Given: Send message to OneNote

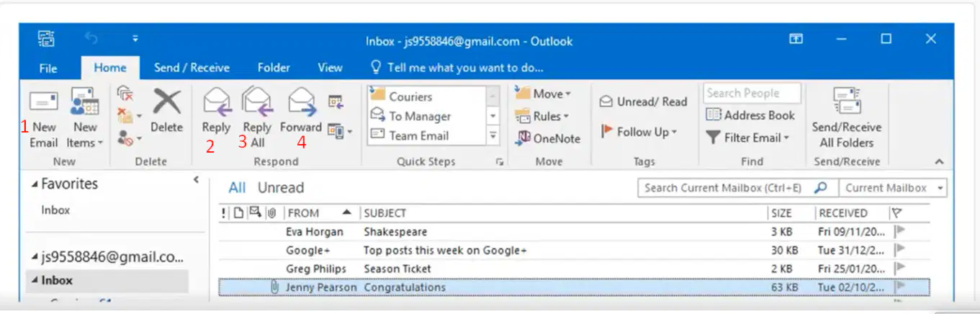Looking at the screenshot, I should [x=547, y=138].
